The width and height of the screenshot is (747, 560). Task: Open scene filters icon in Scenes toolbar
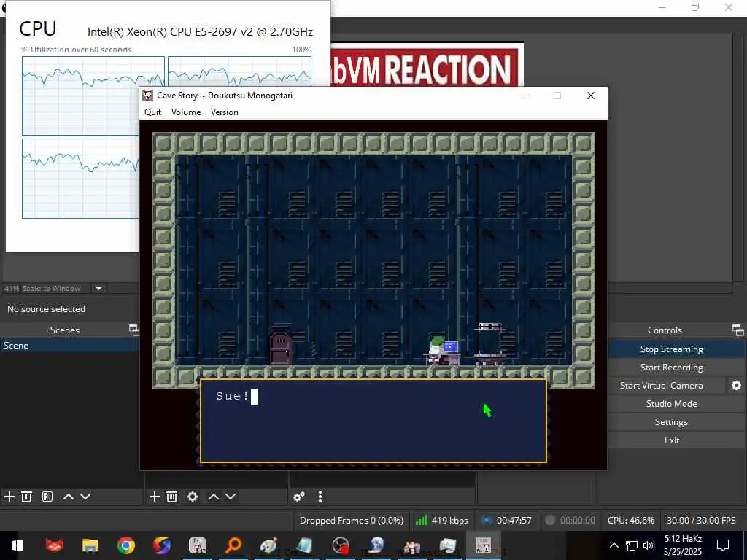coord(47,497)
